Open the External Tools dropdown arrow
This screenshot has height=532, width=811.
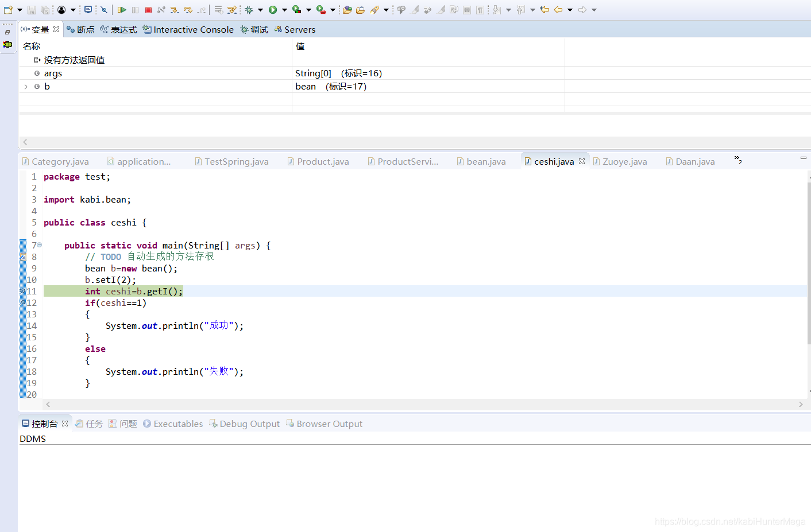pyautogui.click(x=333, y=10)
